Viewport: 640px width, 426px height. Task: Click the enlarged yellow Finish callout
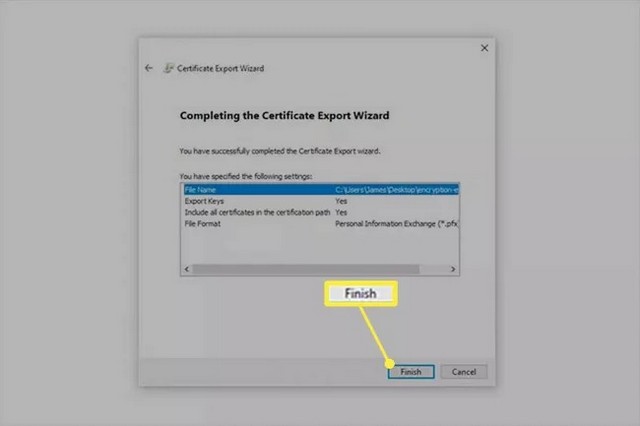coord(361,293)
